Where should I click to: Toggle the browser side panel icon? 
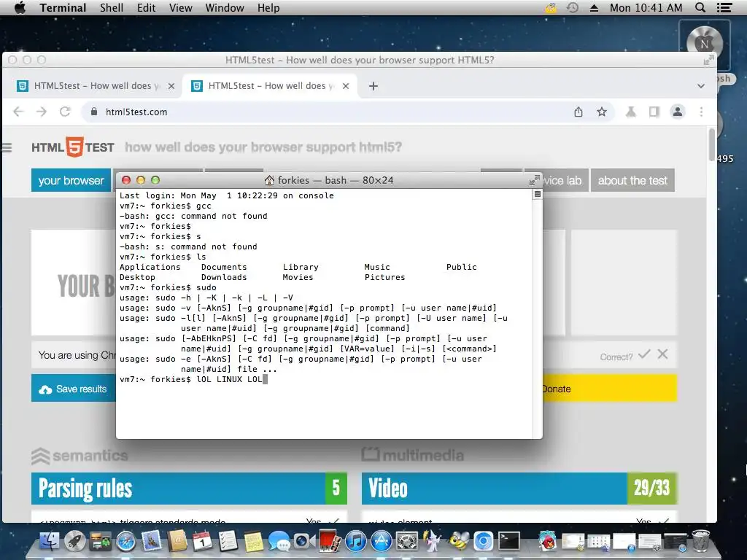pos(654,112)
